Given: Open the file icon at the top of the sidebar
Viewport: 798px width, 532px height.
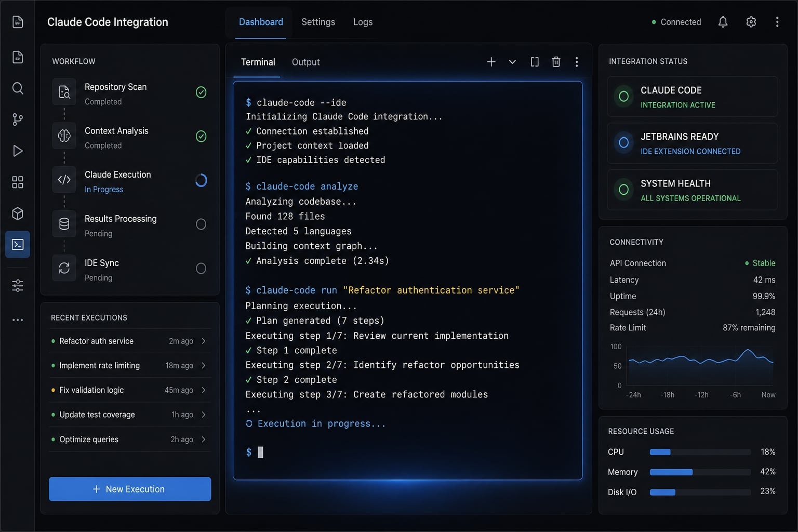Looking at the screenshot, I should coord(18,22).
